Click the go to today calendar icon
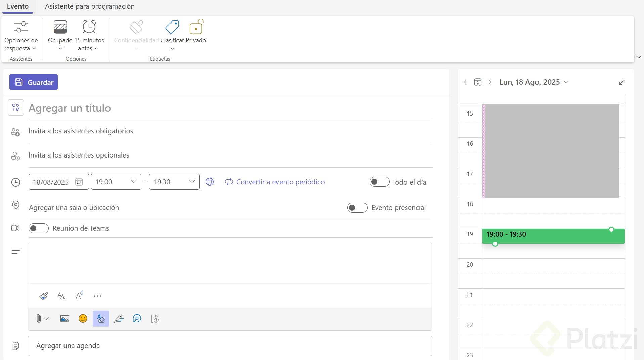 click(x=478, y=82)
